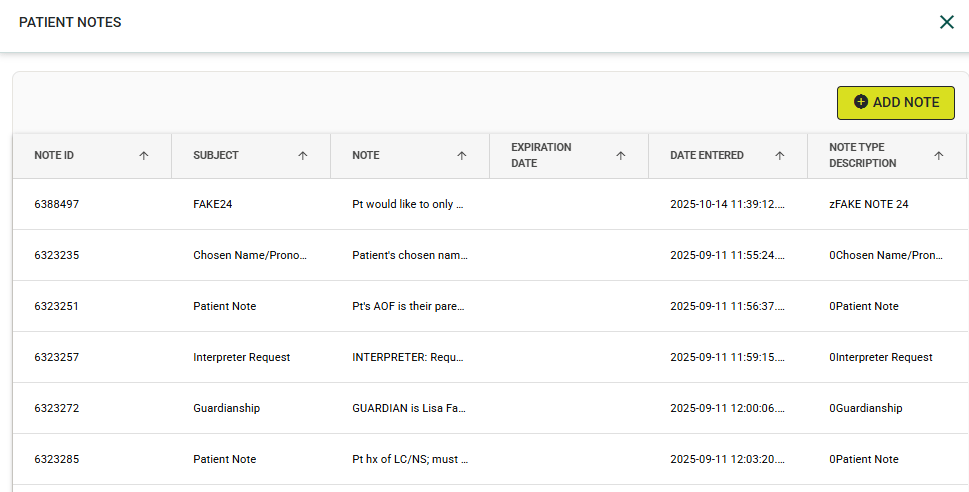Toggle the Note column sort arrow
Screen dimensions: 969x492
461,156
